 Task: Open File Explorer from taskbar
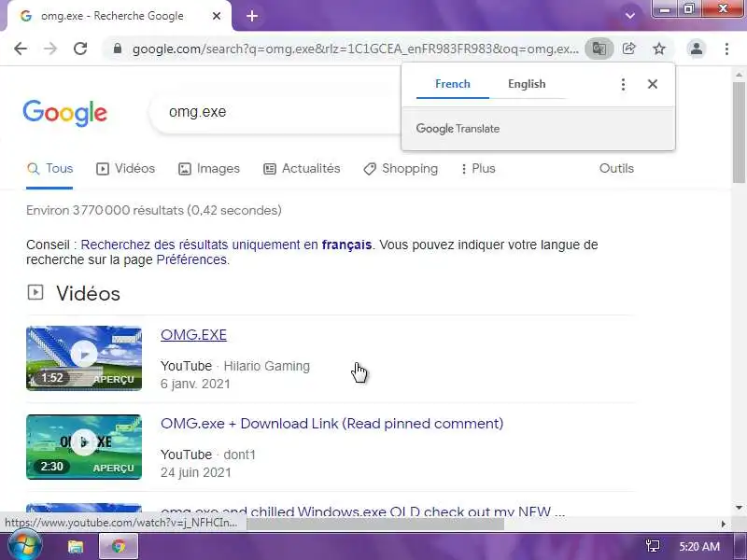coord(75,547)
